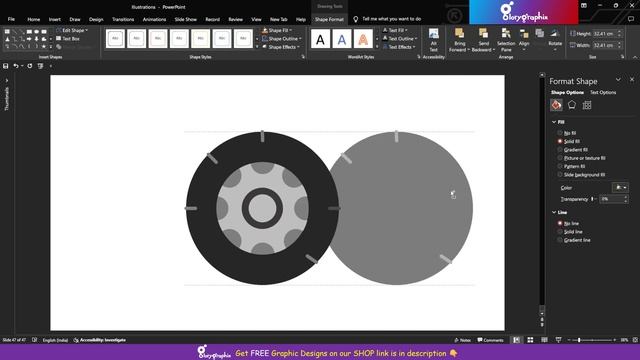Click the Save icon in quick access toolbar

(x=6, y=66)
